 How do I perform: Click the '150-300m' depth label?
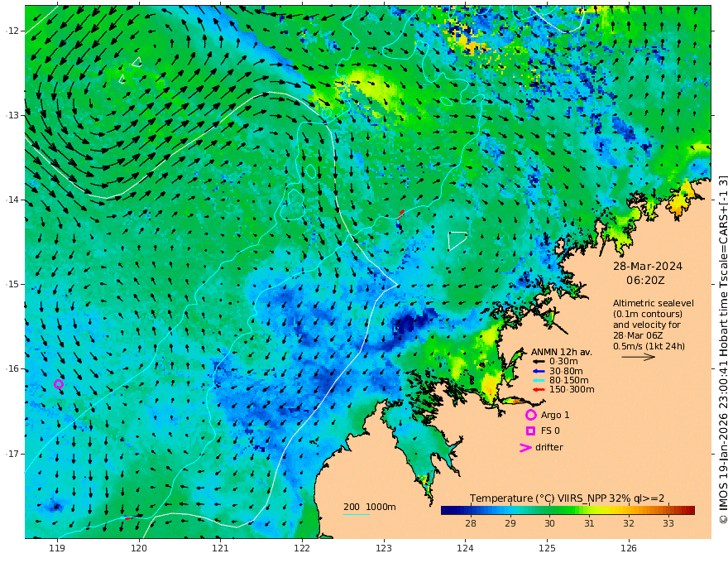point(572,390)
